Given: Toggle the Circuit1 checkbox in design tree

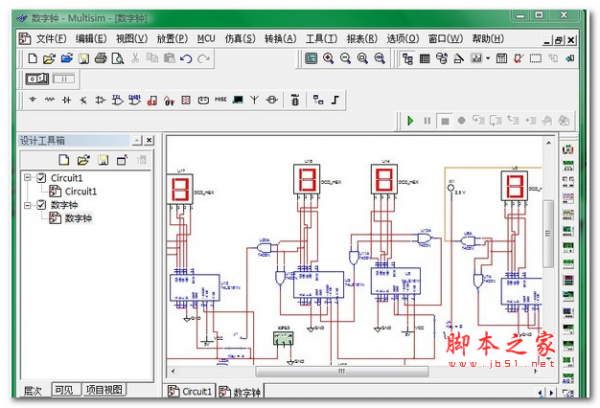Looking at the screenshot, I should click(41, 178).
